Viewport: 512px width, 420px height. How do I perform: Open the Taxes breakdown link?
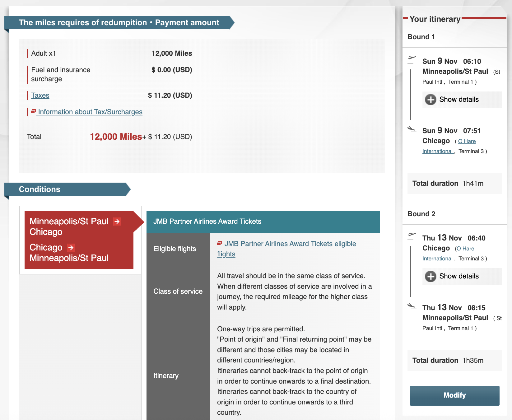pos(40,96)
